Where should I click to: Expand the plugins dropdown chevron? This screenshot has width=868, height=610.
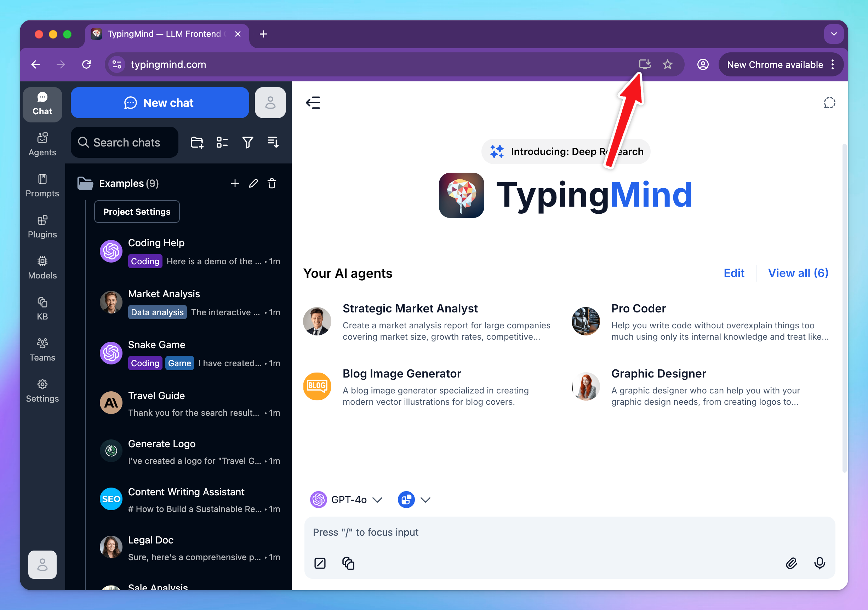(425, 500)
